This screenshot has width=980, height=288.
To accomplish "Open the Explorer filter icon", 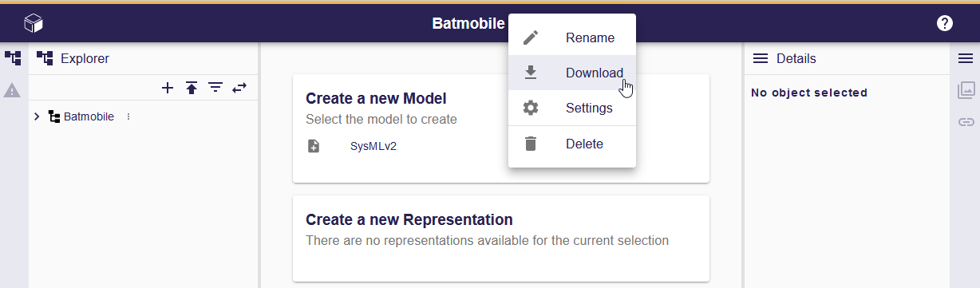I will pyautogui.click(x=215, y=88).
